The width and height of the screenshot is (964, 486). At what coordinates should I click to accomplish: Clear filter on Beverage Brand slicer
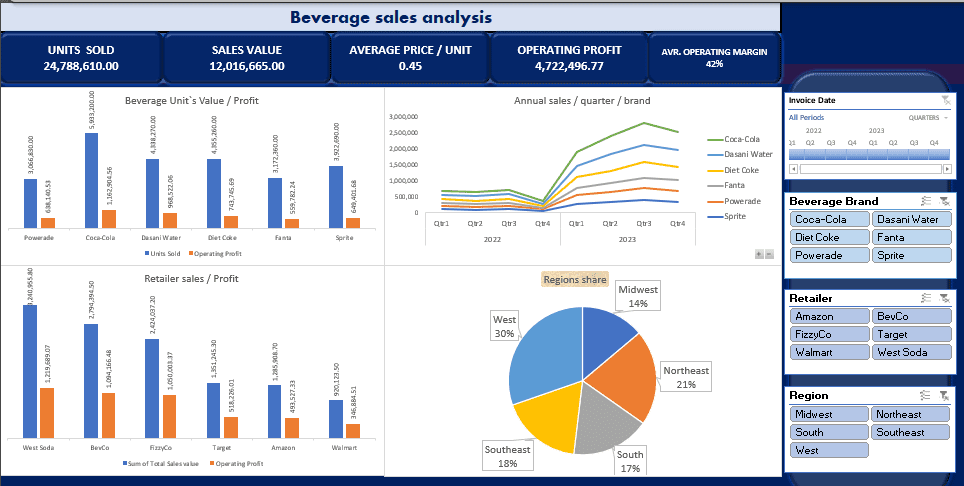[946, 201]
